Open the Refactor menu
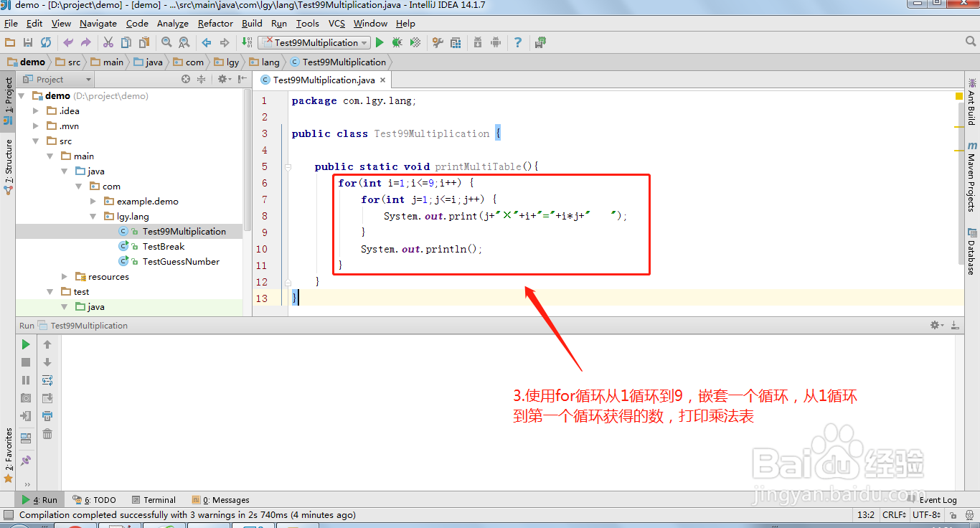The height and width of the screenshot is (528, 980). (x=215, y=24)
